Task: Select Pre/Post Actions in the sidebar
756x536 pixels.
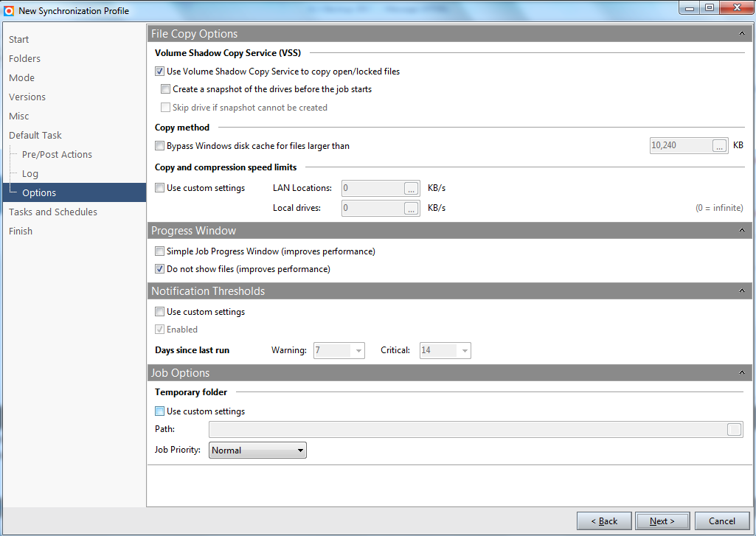Action: 57,155
